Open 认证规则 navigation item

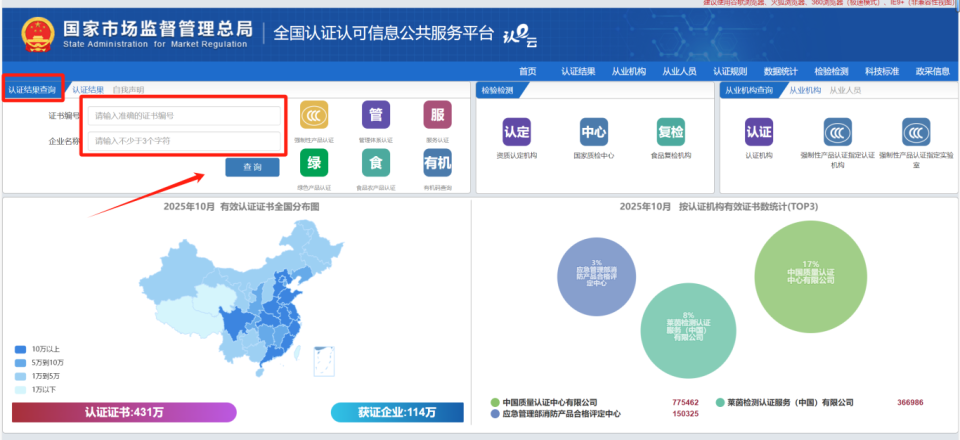pos(730,72)
